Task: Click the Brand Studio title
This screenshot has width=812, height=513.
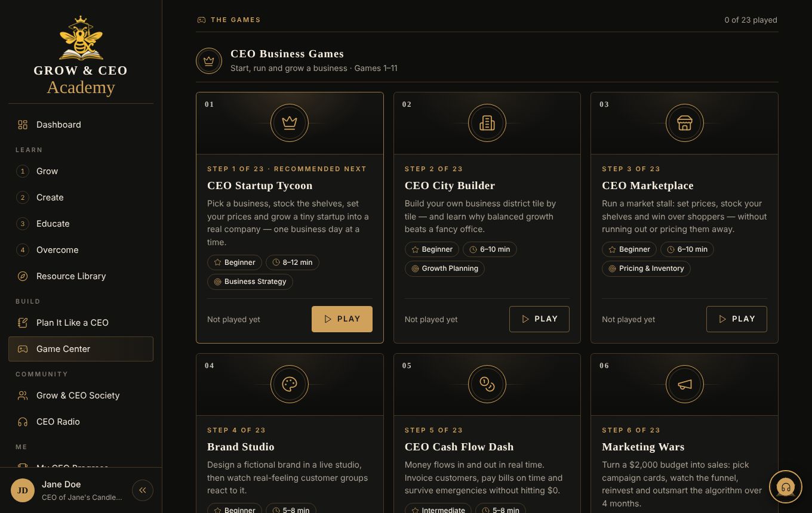Action: tap(241, 447)
